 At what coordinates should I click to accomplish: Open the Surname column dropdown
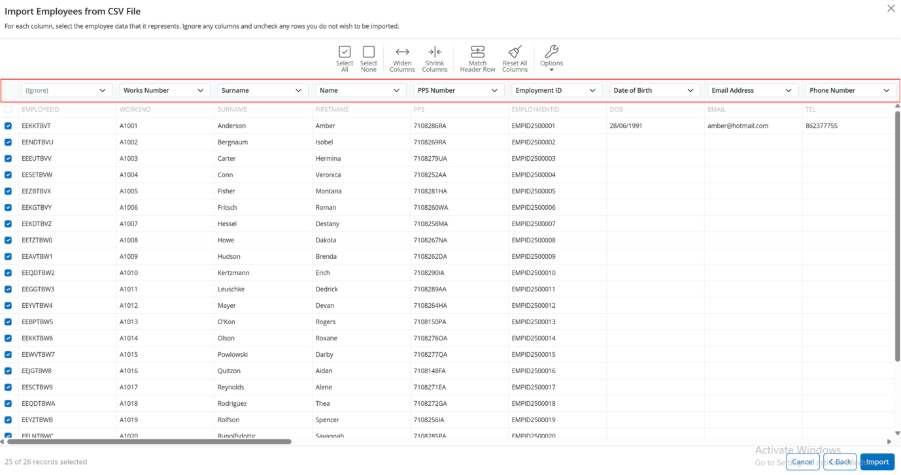pyautogui.click(x=263, y=90)
